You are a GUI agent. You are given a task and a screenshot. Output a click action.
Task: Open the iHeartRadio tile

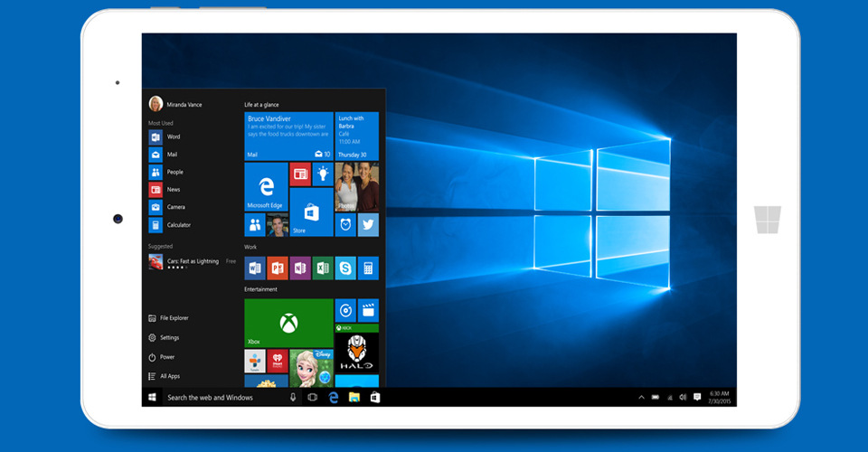pyautogui.click(x=278, y=362)
